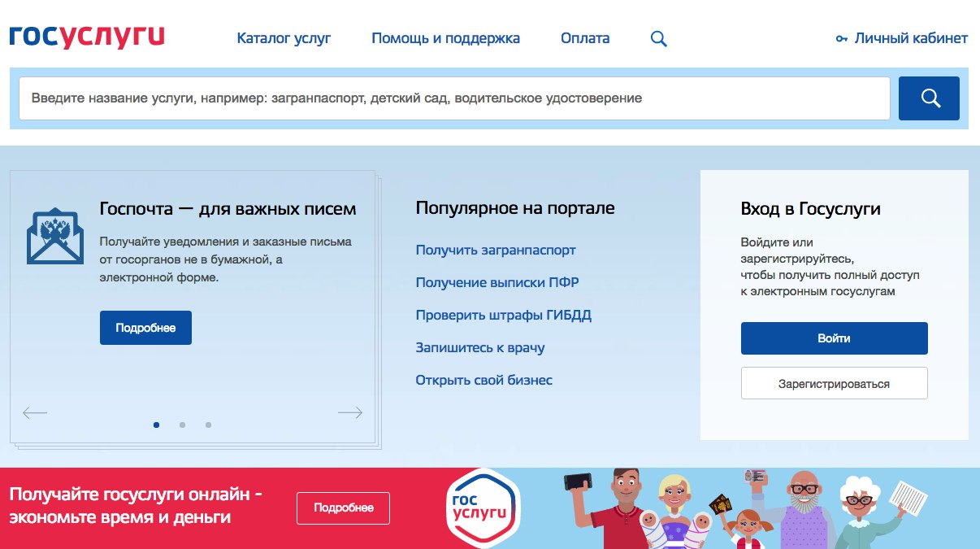Select the first carousel dot
Screen dimensions: 980x549
tap(156, 425)
